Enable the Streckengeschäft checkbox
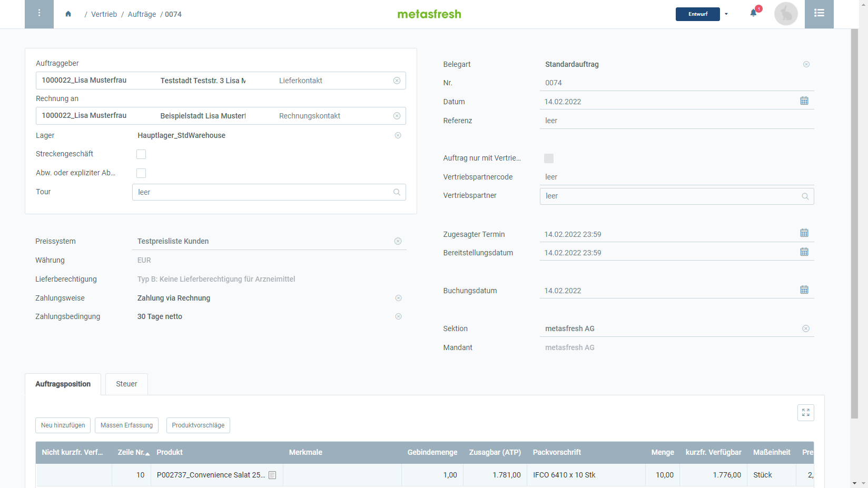 pos(141,154)
